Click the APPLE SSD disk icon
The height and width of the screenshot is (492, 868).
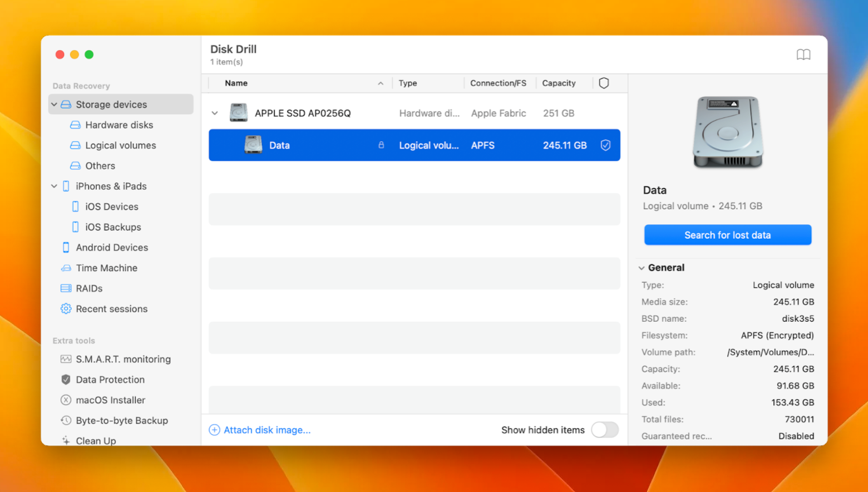click(239, 113)
